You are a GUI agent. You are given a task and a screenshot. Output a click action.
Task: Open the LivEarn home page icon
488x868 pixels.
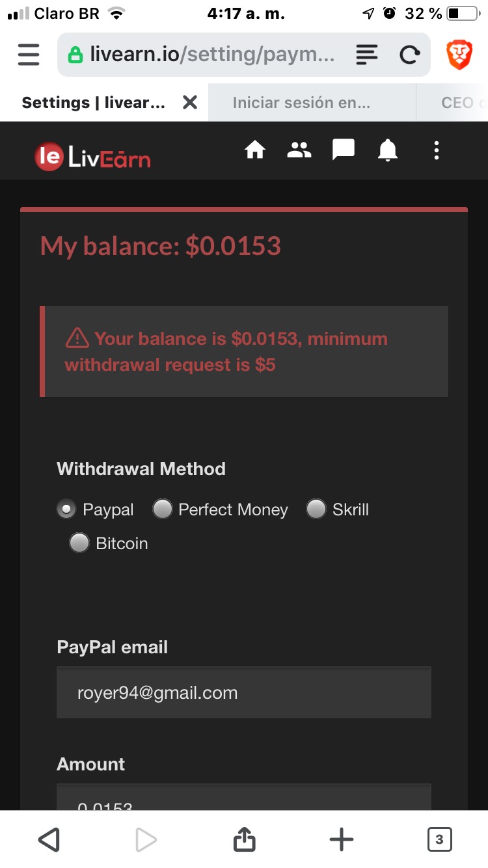pos(255,151)
